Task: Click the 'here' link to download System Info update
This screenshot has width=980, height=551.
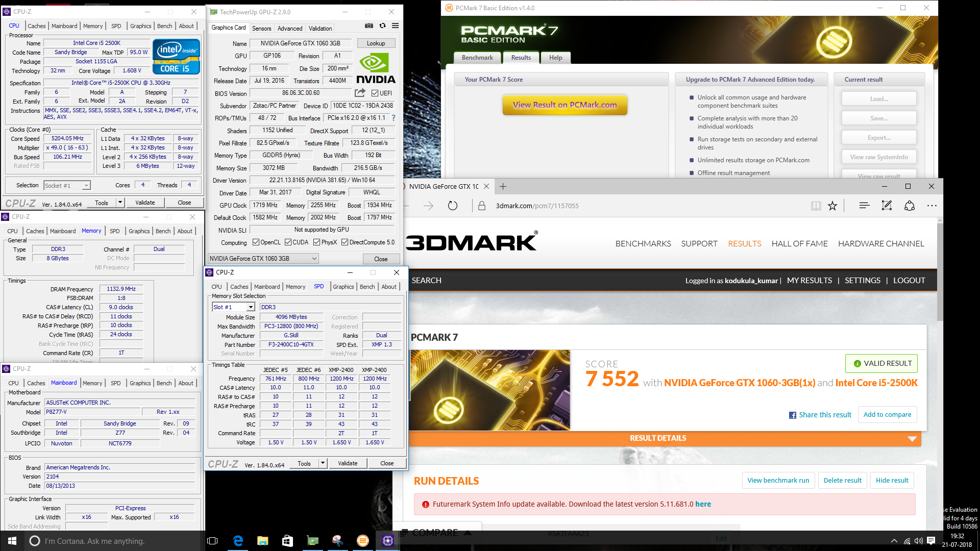Action: coord(703,504)
